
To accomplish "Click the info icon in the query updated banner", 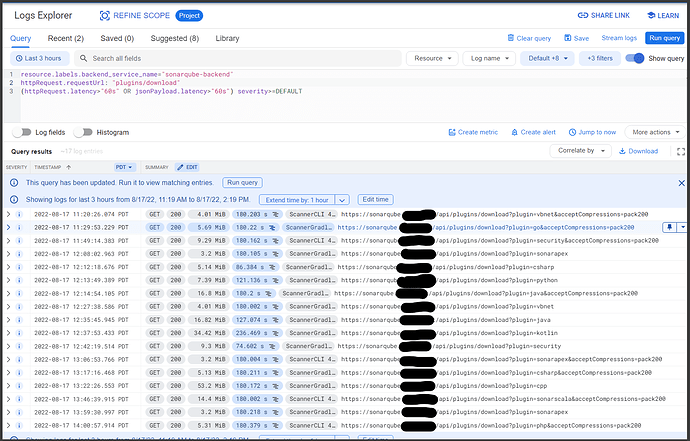I will pos(14,183).
